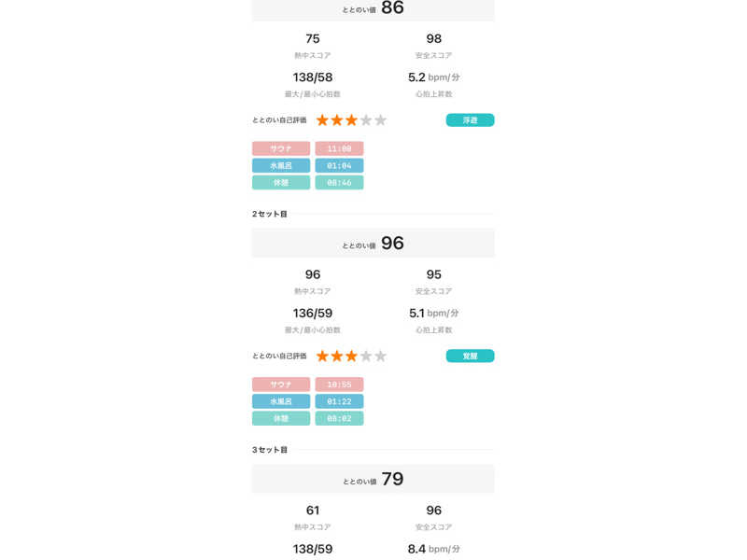Image resolution: width=747 pixels, height=560 pixels.
Task: Select 休憩 label next to 08:46
Action: coord(281,183)
